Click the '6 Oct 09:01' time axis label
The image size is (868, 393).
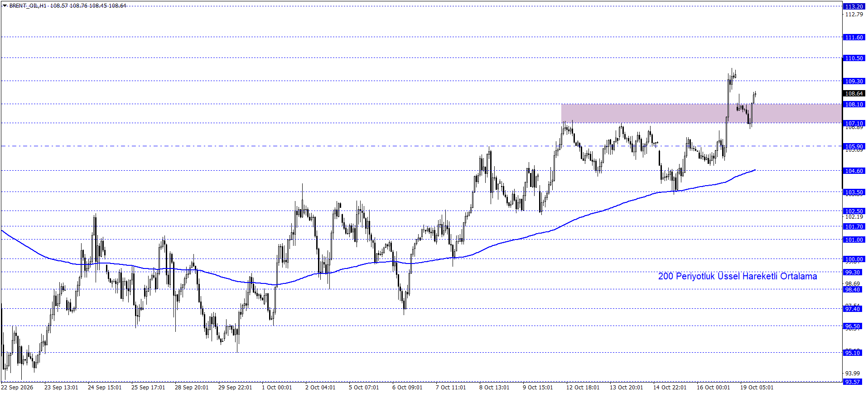coord(407,387)
